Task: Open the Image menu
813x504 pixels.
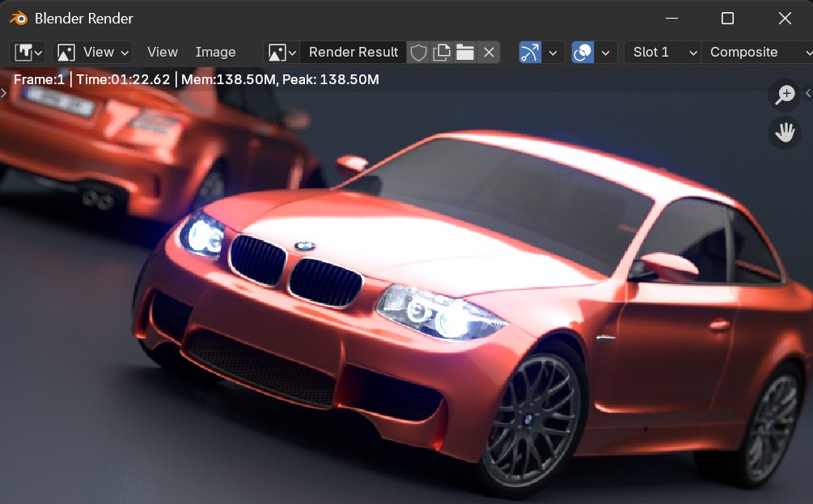Action: tap(215, 53)
